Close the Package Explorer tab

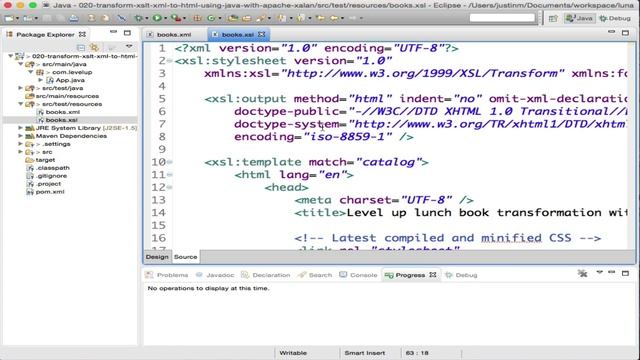point(82,35)
